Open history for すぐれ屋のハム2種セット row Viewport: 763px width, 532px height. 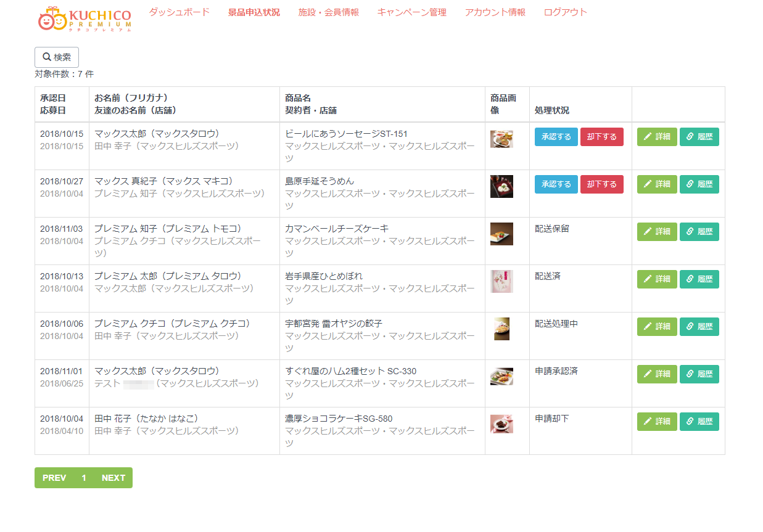pyautogui.click(x=699, y=374)
